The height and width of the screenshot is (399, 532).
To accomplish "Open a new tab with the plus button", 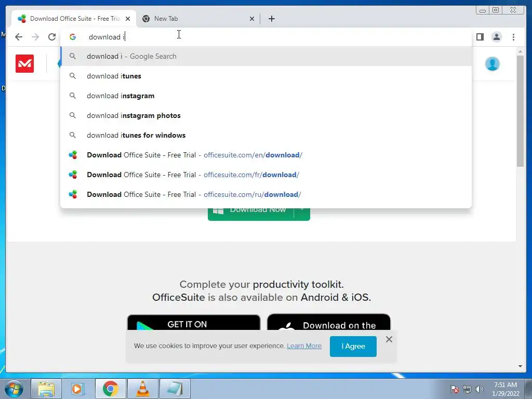I will pyautogui.click(x=271, y=19).
